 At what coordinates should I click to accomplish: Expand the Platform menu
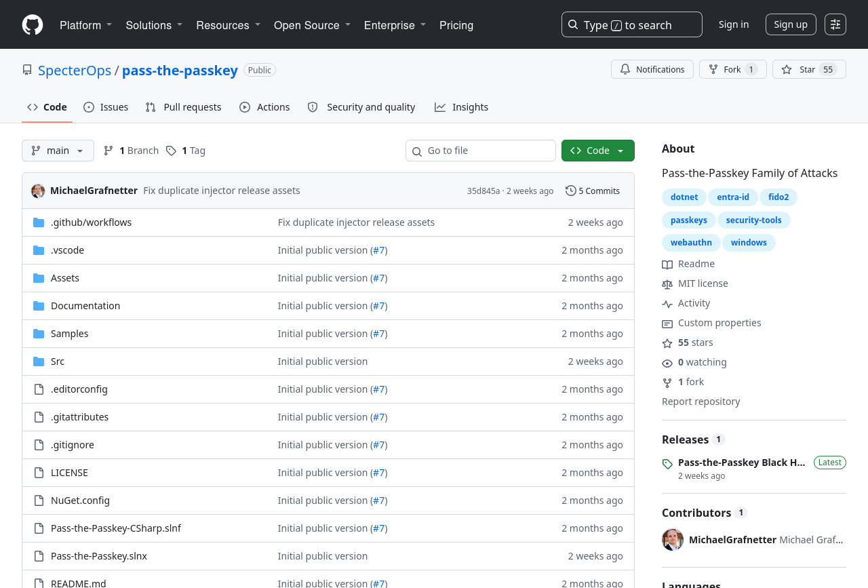point(86,25)
